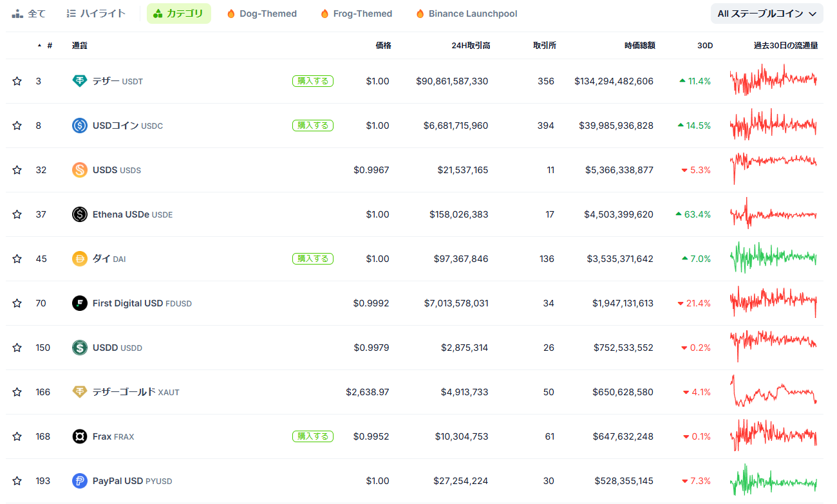The image size is (837, 504).
Task: Click the Tether USDT coin logo
Action: pos(80,81)
